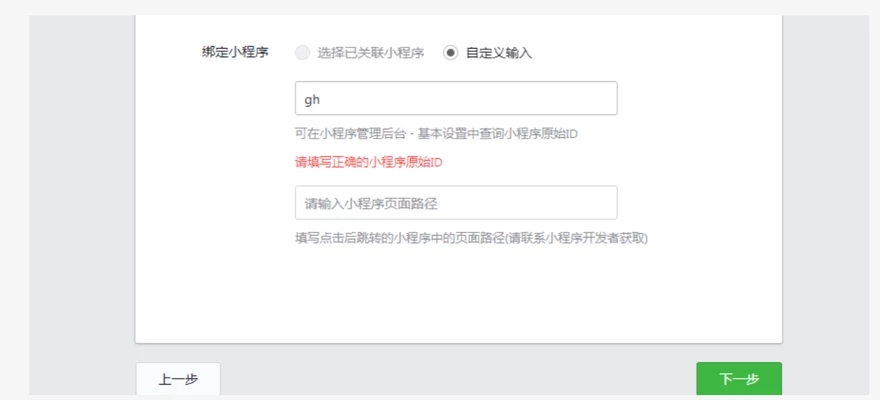Screen dimensions: 880x400
Task: Click the 绑定小程序 field label
Action: coord(235,53)
